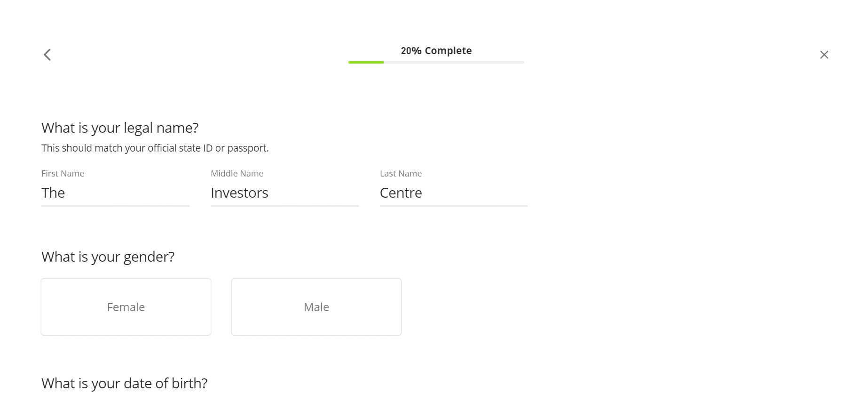Click the 20% Complete label
Image resolution: width=868 pixels, height=393 pixels.
436,50
